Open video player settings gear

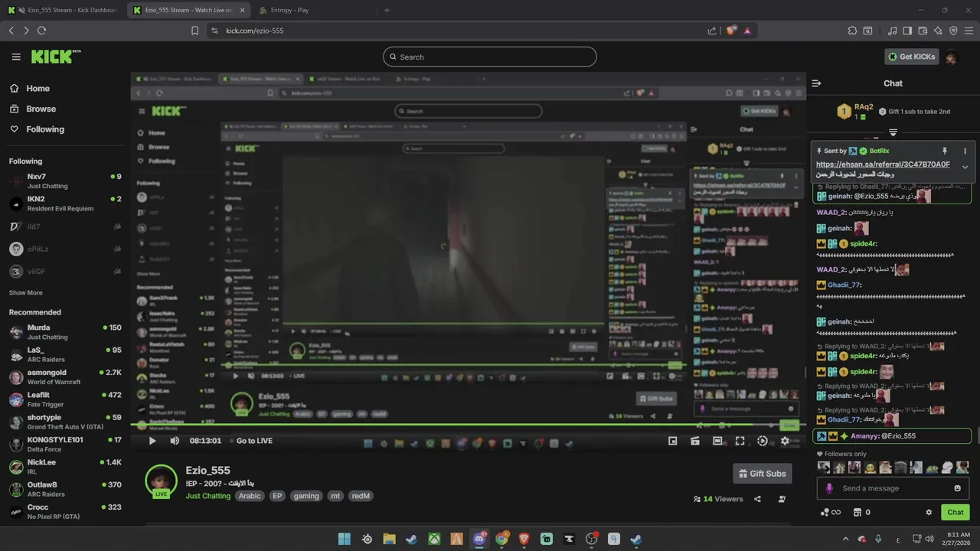point(785,441)
